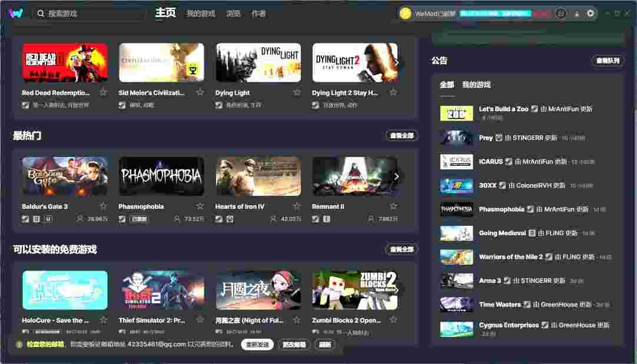Viewport: 637px width, 364px height.
Task: Show more games after Dying Light 2
Action: pyautogui.click(x=396, y=62)
